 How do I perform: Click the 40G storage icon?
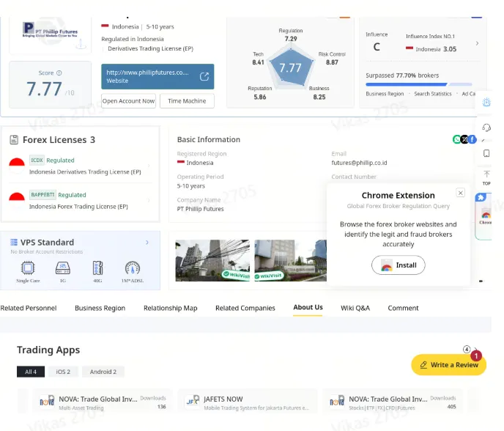tap(97, 268)
